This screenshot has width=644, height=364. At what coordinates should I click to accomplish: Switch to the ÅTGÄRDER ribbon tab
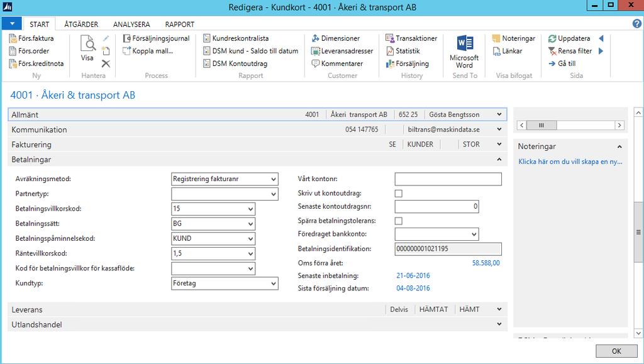(81, 25)
